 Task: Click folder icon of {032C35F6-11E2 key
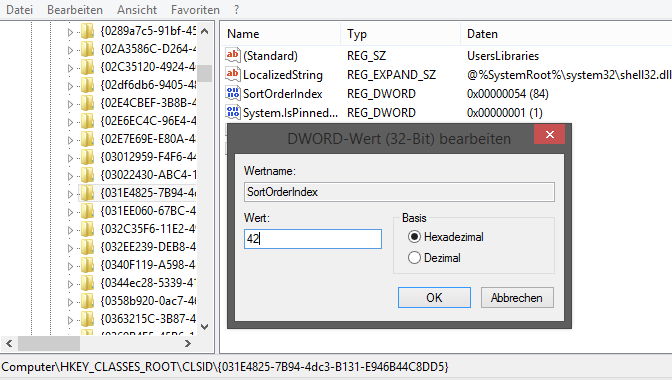[x=87, y=229]
